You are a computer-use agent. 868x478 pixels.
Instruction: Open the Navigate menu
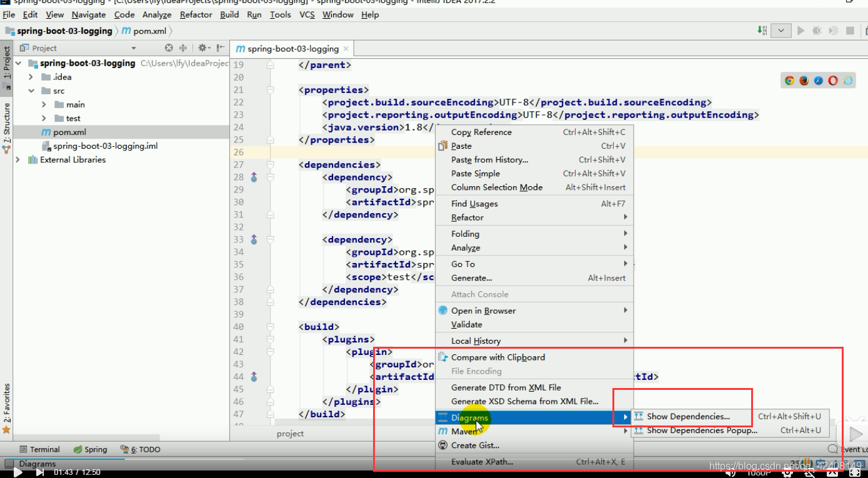[x=89, y=14]
